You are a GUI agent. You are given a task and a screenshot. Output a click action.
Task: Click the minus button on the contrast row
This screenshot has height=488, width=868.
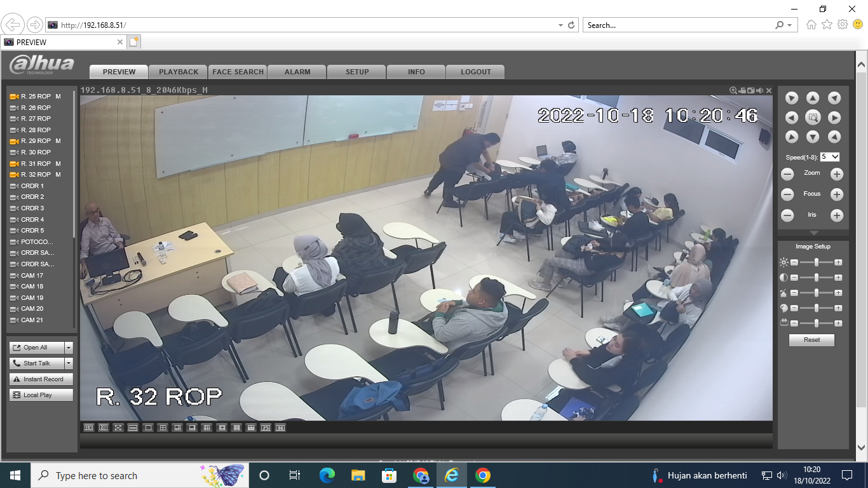[x=794, y=278]
